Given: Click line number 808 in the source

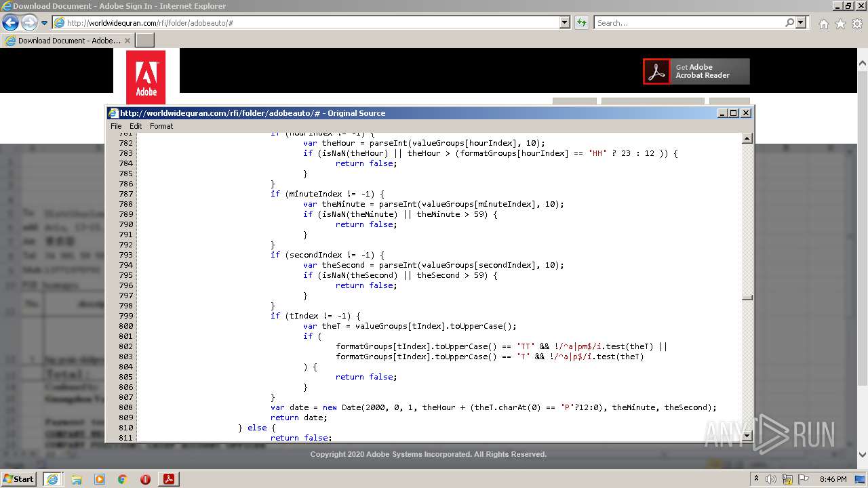Looking at the screenshot, I should [x=125, y=407].
